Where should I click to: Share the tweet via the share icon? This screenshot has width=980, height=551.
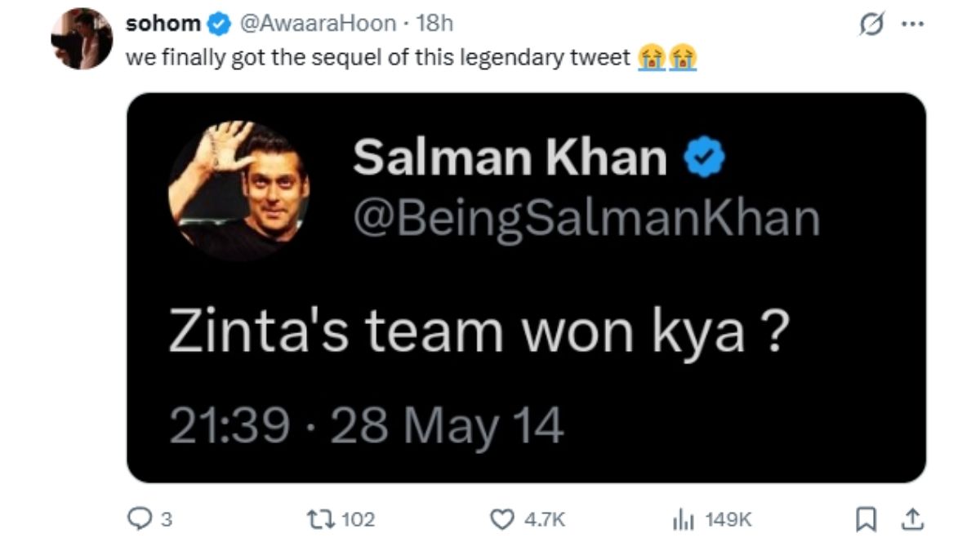pyautogui.click(x=912, y=518)
